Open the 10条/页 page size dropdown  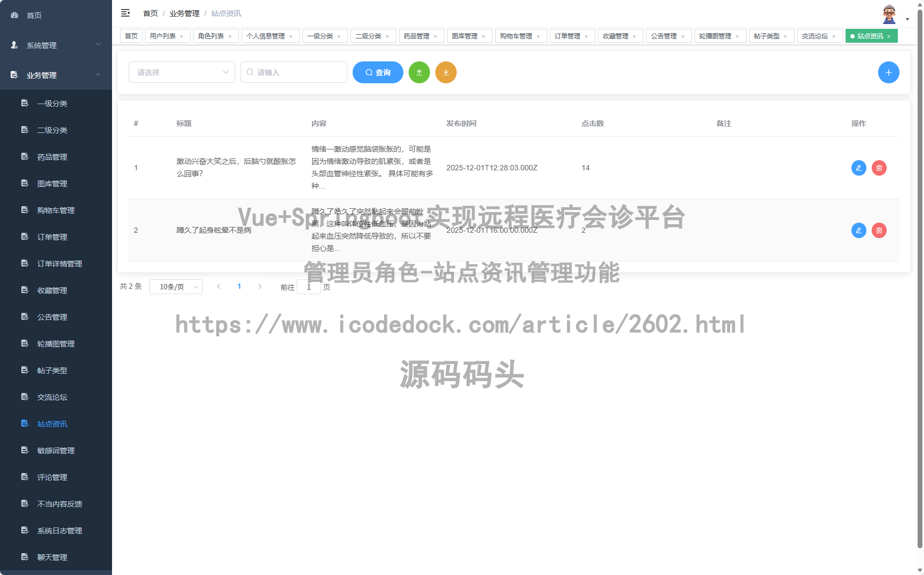point(176,287)
